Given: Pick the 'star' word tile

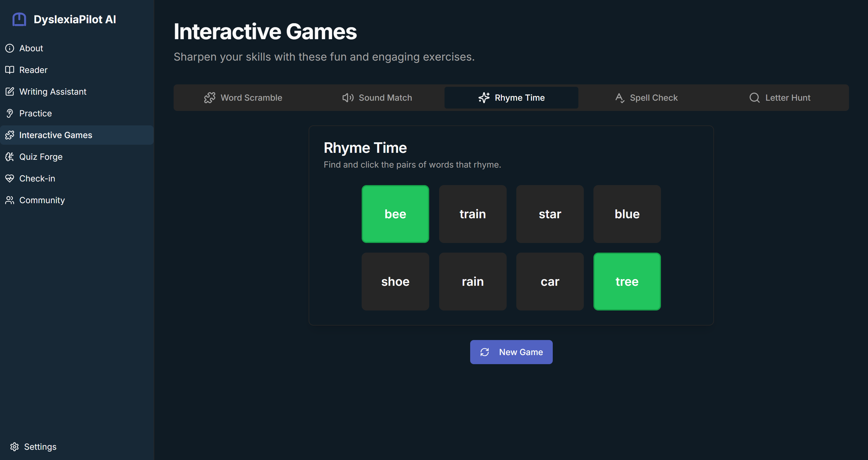Looking at the screenshot, I should tap(549, 214).
